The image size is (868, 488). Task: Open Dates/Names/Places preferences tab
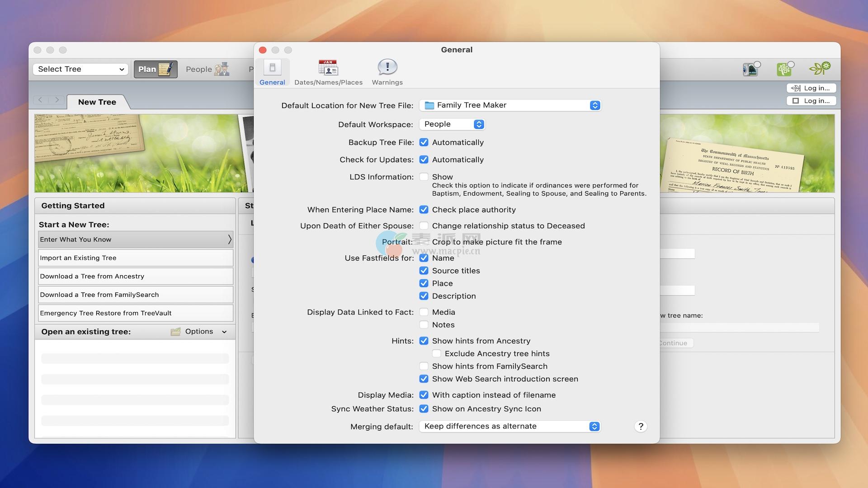328,72
